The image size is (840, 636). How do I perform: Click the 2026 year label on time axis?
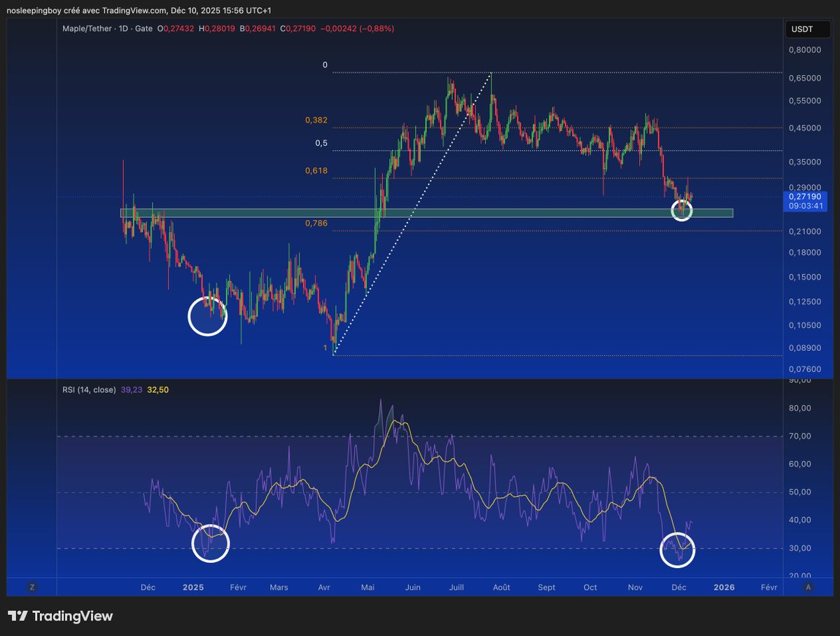tap(724, 588)
